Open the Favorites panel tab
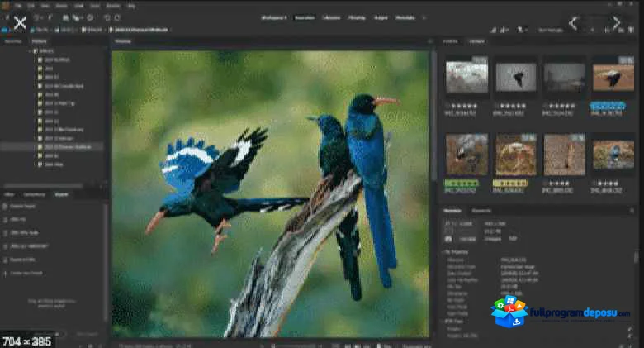Screen dimensions: 644x348 pos(12,41)
